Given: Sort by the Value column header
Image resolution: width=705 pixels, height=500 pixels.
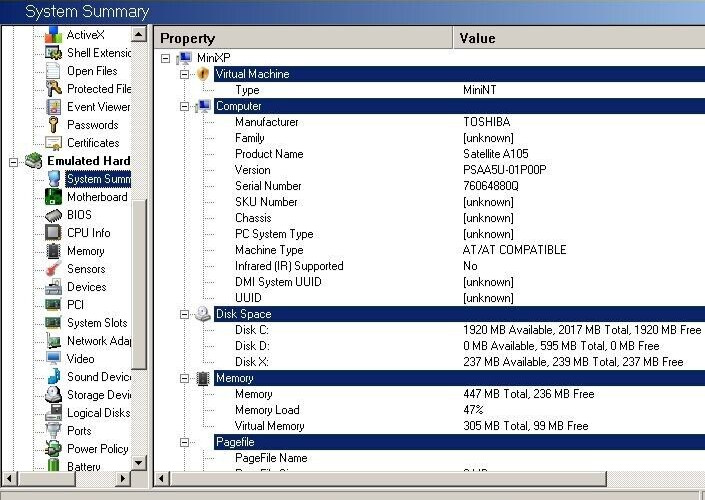Looking at the screenshot, I should 579,38.
